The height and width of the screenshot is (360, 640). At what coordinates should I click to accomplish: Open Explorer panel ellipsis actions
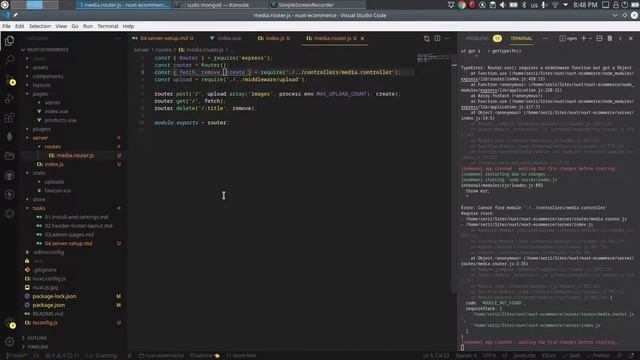click(118, 38)
